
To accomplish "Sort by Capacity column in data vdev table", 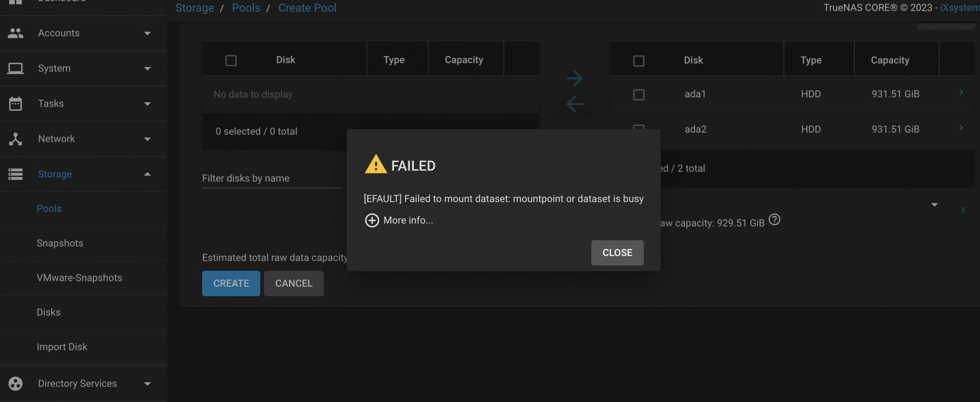I will click(x=890, y=60).
